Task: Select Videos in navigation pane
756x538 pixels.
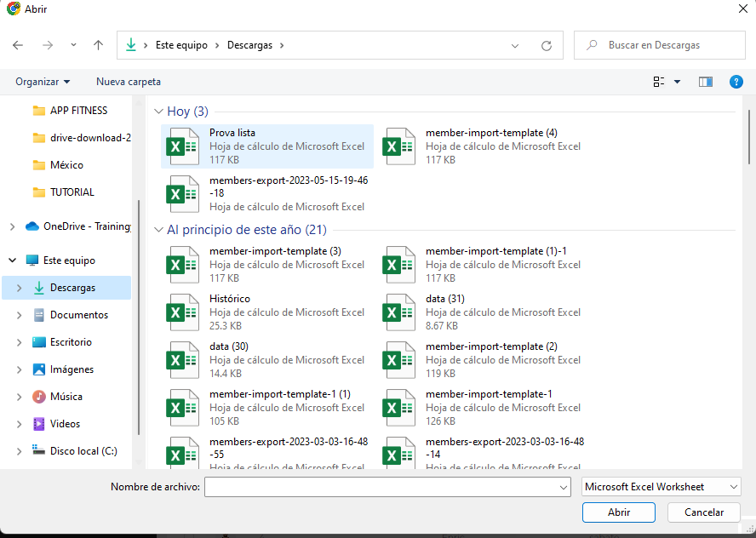Action: 65,424
